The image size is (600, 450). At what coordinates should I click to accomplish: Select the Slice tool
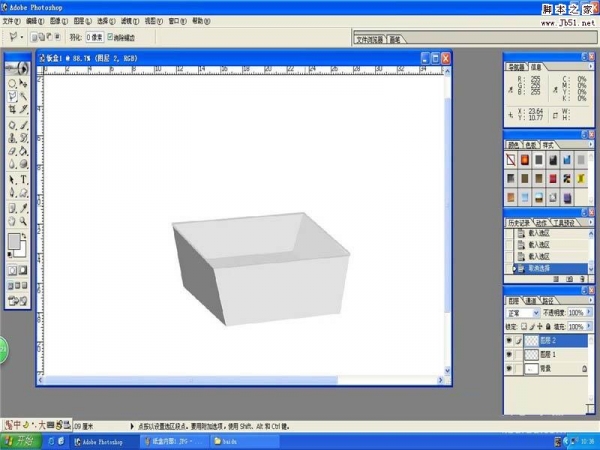(23, 109)
